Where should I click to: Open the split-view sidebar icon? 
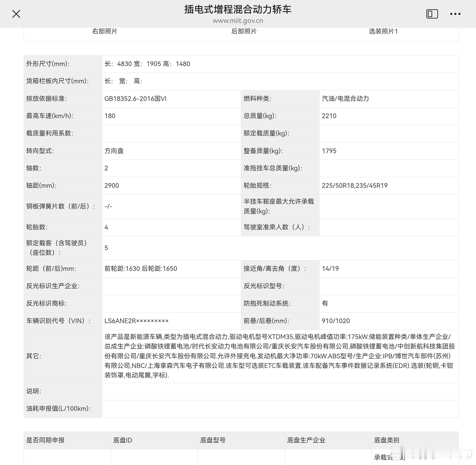tap(432, 14)
